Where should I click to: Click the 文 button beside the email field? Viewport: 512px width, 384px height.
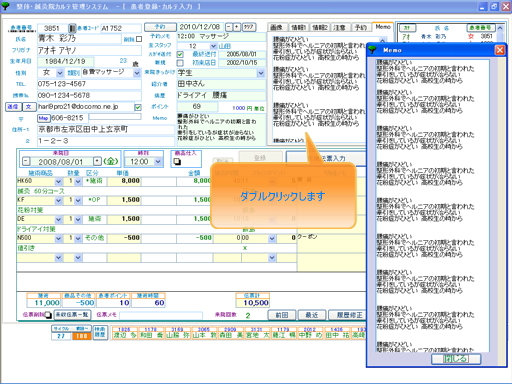point(29,107)
